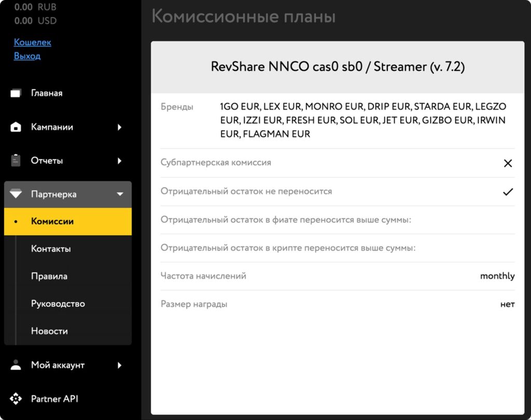Collapse the Партнерка menu arrow
Image resolution: width=531 pixels, height=420 pixels.
120,194
